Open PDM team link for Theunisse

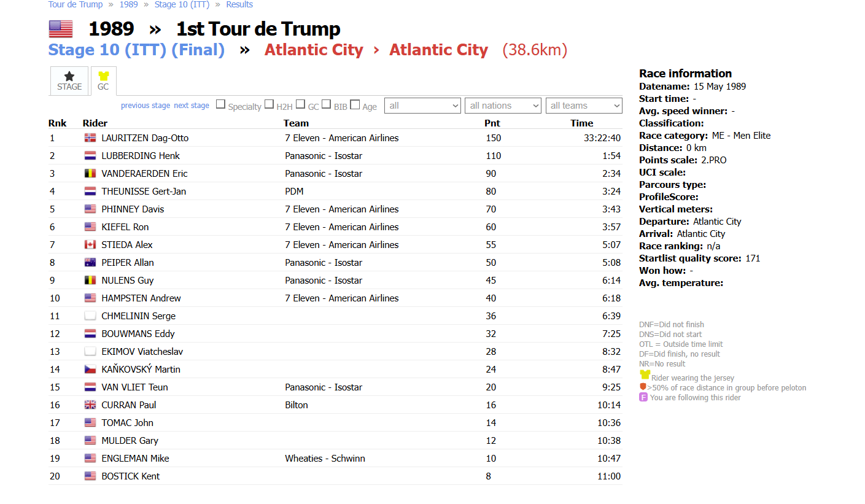pyautogui.click(x=294, y=192)
